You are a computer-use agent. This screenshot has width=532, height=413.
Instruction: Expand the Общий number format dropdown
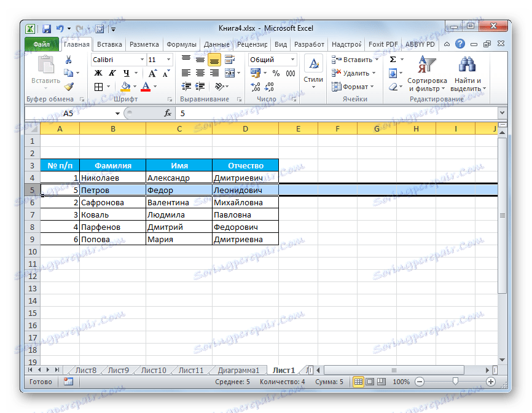[292, 60]
